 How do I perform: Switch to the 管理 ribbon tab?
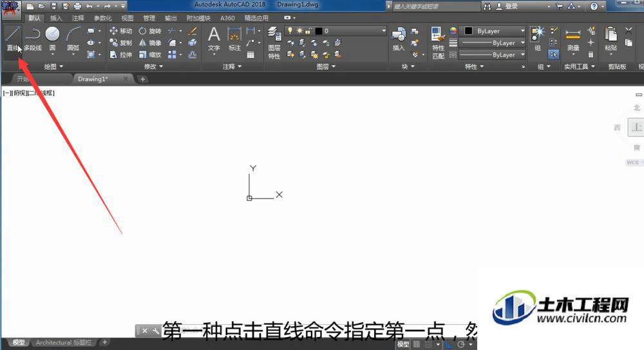149,17
